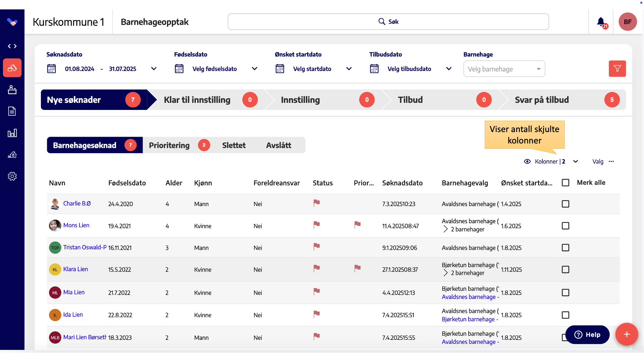Select checkbox for Klara Lien row
The height and width of the screenshot is (362, 644).
566,269
